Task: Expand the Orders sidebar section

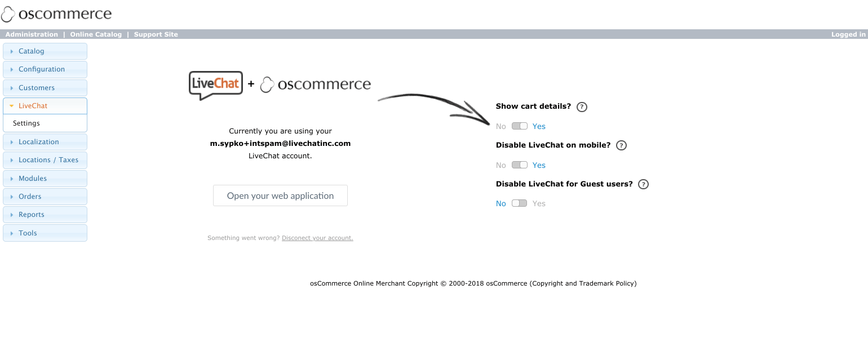Action: (x=45, y=197)
